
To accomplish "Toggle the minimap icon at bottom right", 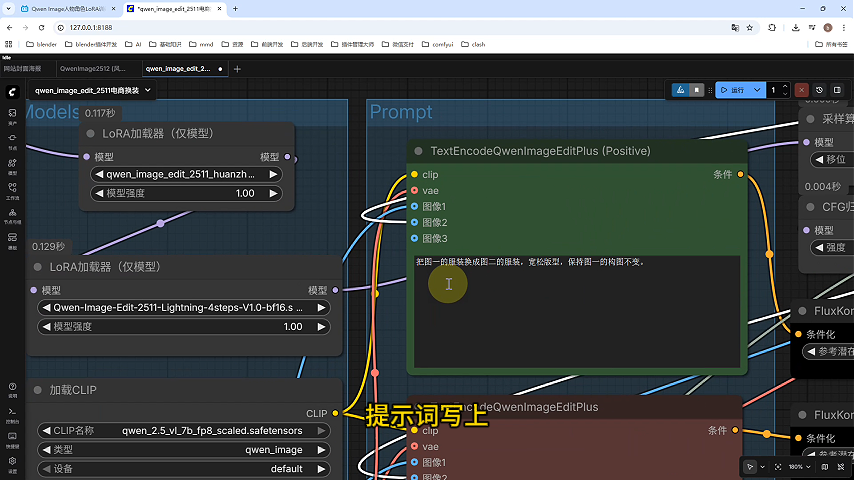I will [825, 467].
